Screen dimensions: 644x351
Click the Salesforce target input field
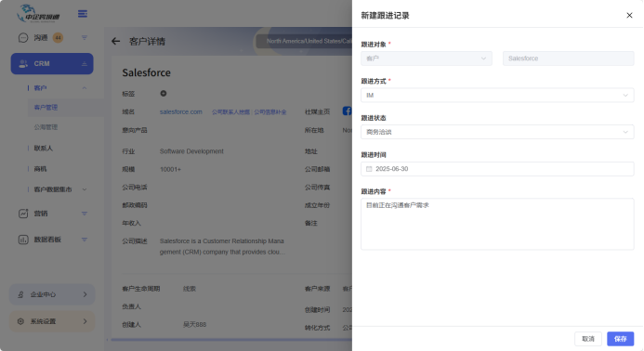tap(569, 58)
